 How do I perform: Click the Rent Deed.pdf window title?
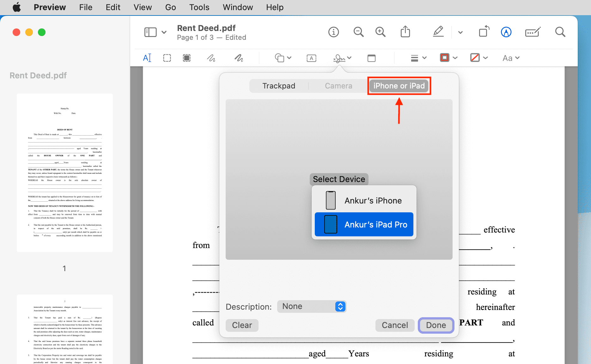pyautogui.click(x=206, y=28)
